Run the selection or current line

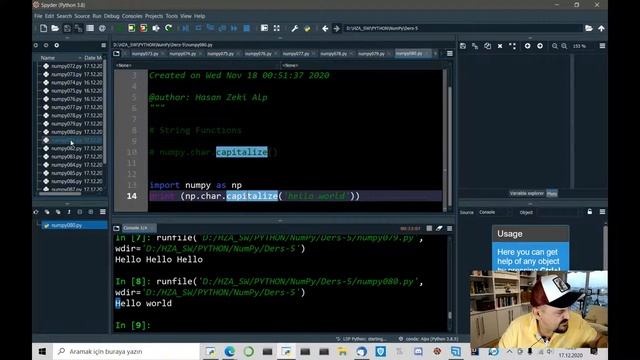[x=156, y=28]
